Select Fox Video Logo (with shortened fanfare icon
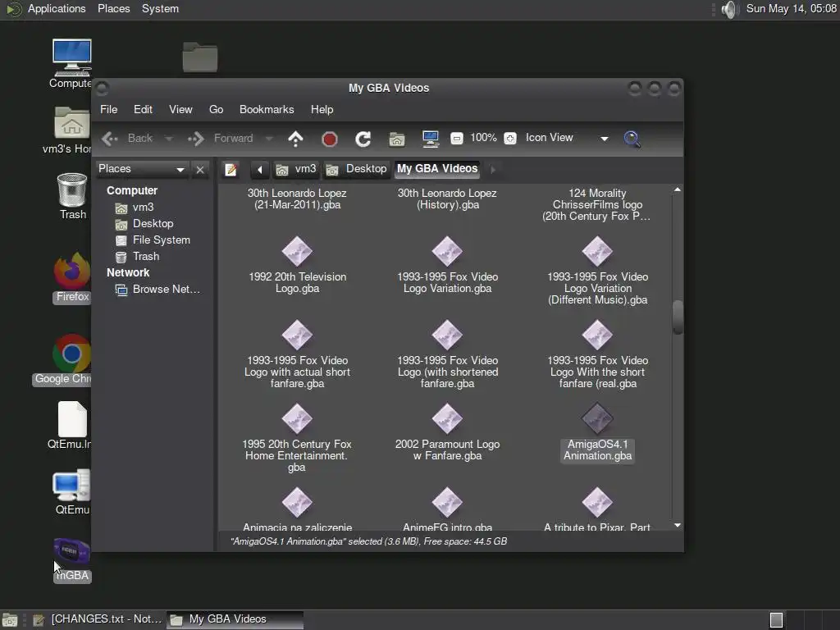The image size is (840, 630). point(447,335)
